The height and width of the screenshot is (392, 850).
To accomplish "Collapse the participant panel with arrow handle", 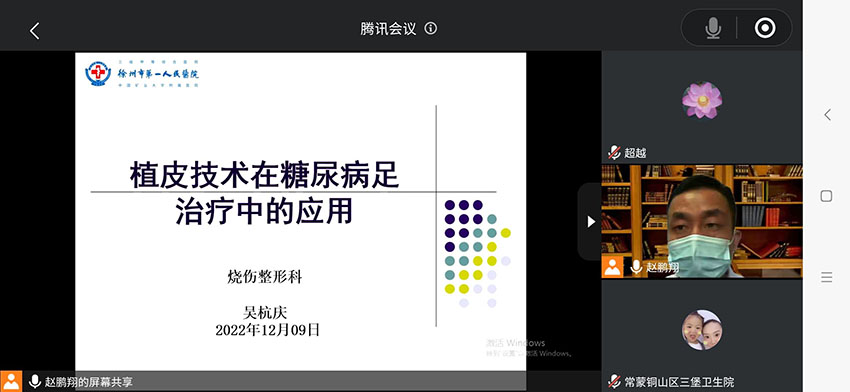I will pyautogui.click(x=590, y=221).
